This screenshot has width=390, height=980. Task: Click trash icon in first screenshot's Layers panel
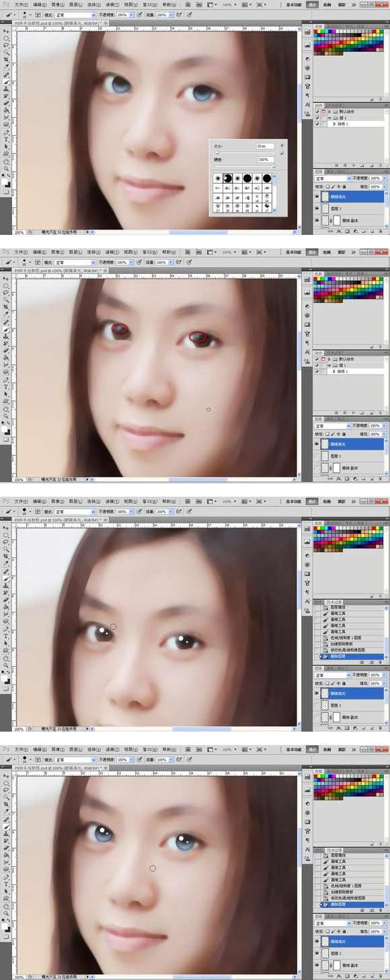click(x=380, y=231)
